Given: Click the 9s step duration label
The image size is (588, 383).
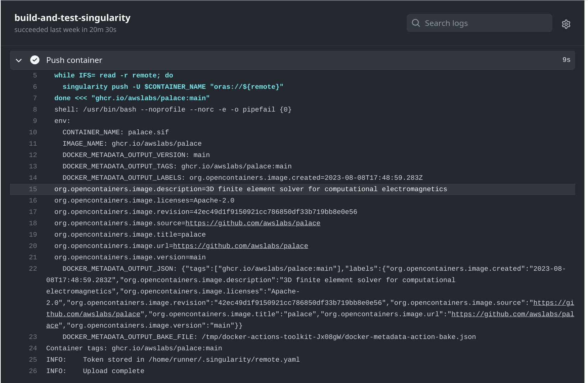Looking at the screenshot, I should pos(566,60).
